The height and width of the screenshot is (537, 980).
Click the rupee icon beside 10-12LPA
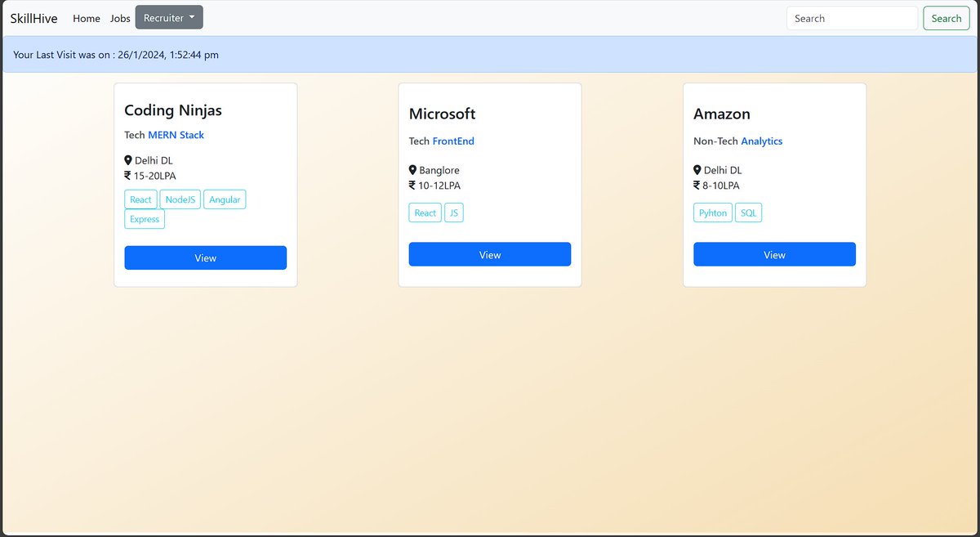coord(412,185)
